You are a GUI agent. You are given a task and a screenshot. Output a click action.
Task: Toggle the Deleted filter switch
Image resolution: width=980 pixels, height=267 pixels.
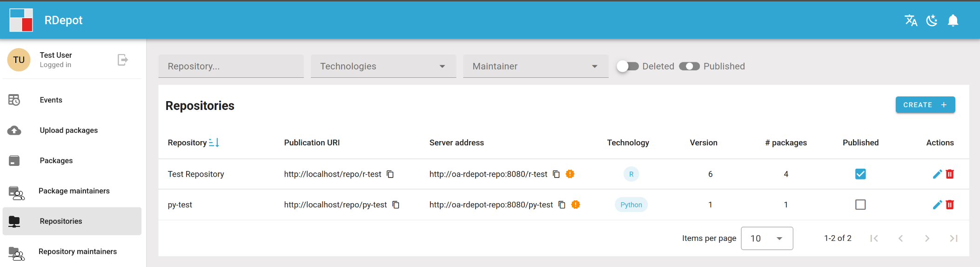[627, 66]
